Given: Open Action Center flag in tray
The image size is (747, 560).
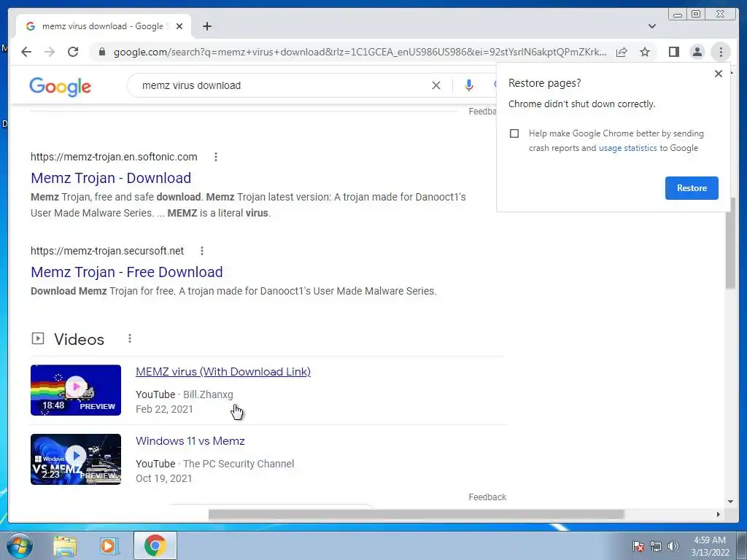Looking at the screenshot, I should pos(638,546).
